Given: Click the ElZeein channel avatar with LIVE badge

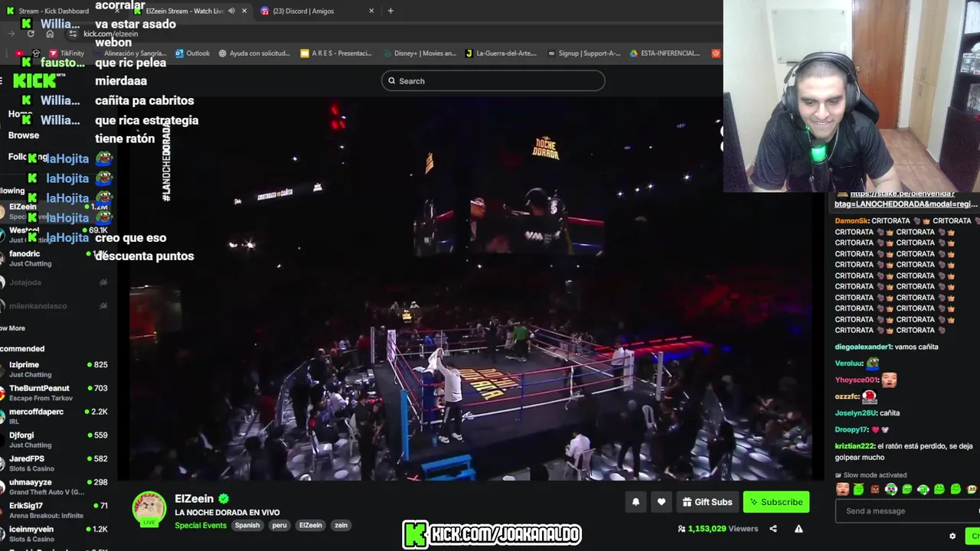Looking at the screenshot, I should 149,510.
